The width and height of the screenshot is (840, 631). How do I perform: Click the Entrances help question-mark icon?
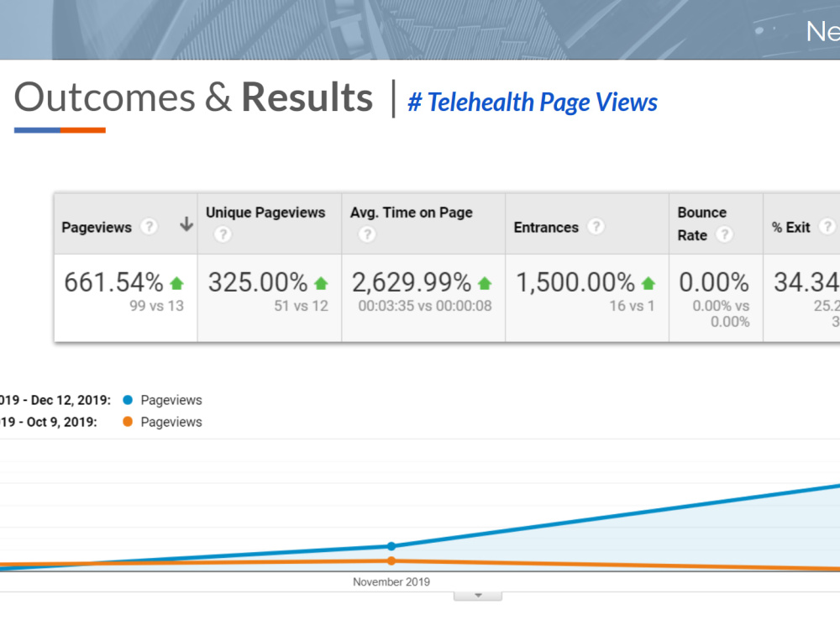(596, 227)
